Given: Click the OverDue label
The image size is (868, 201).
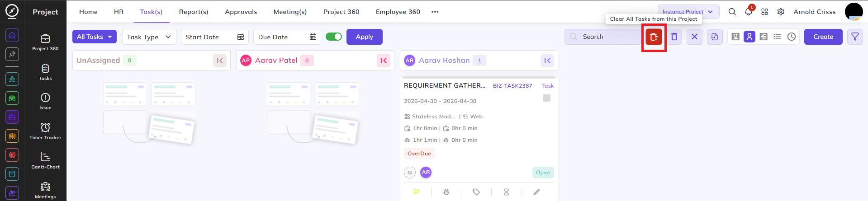Looking at the screenshot, I should pos(419,154).
